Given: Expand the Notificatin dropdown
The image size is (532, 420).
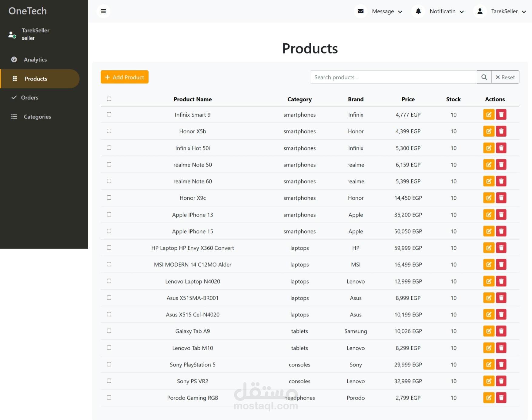Looking at the screenshot, I should click(x=447, y=12).
